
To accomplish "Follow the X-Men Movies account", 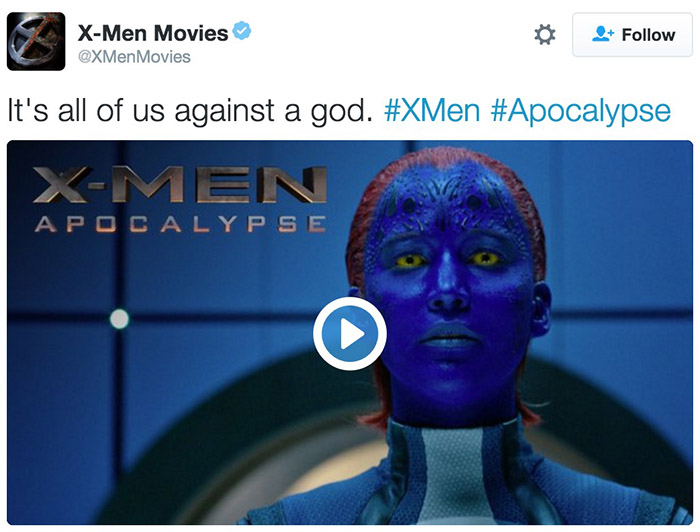I will (633, 35).
